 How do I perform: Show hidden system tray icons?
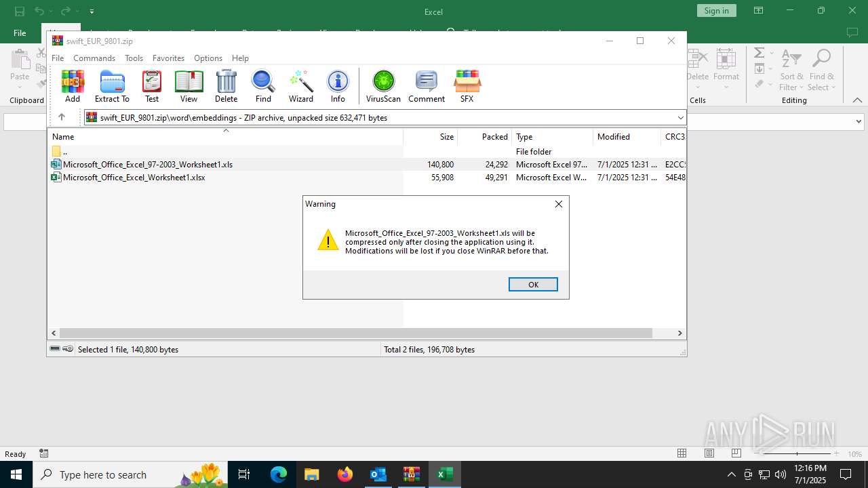click(x=731, y=474)
